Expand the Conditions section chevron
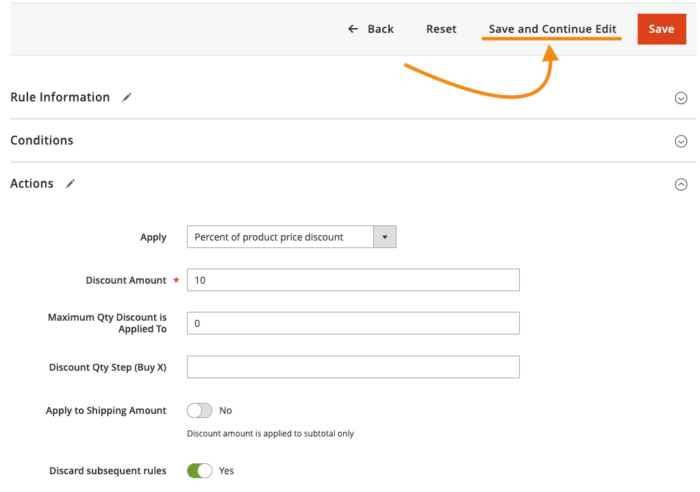The image size is (700, 492). pos(681,141)
